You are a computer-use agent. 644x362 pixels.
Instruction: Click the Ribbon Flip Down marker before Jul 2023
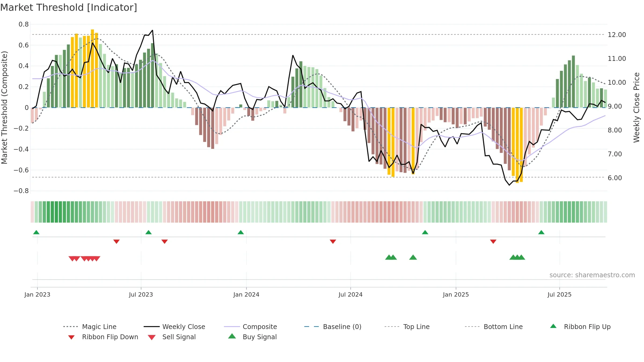coord(116,242)
